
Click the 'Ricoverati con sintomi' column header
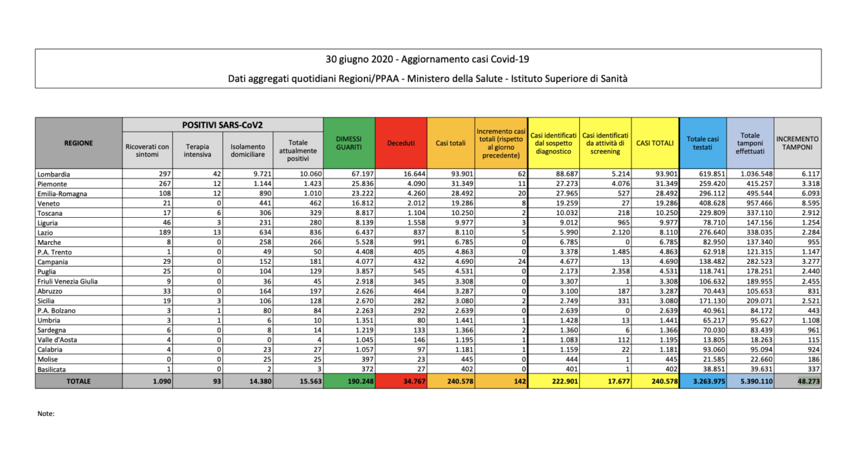click(147, 151)
